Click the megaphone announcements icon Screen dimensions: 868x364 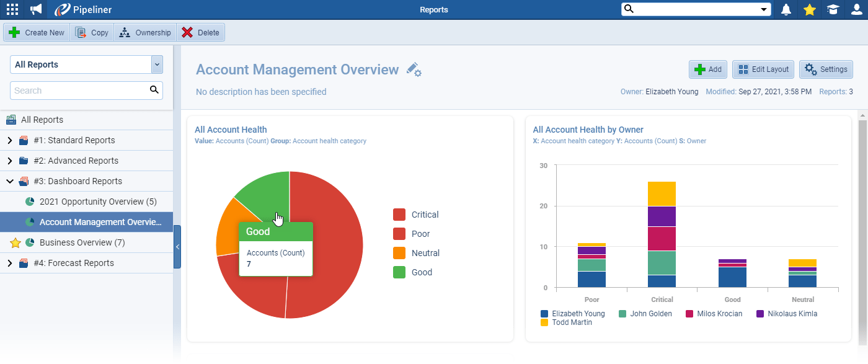click(34, 9)
